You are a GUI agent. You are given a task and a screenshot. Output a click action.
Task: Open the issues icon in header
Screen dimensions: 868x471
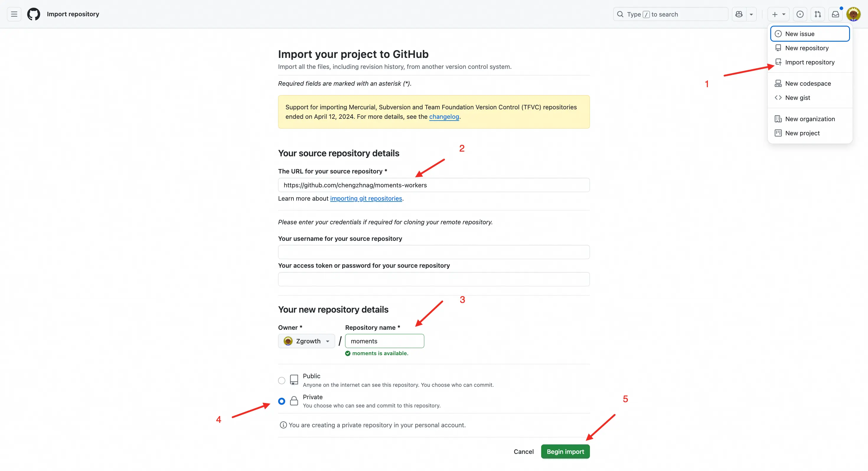800,14
